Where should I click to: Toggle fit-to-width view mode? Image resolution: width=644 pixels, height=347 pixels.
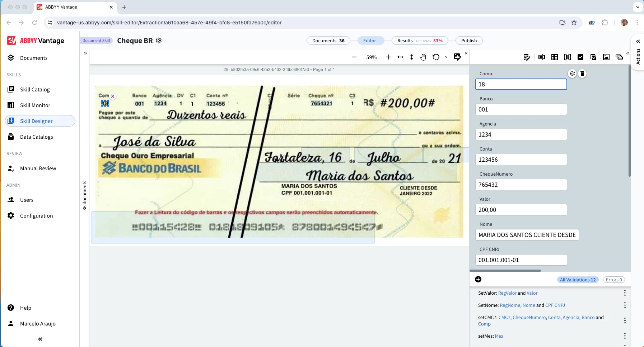coord(400,57)
